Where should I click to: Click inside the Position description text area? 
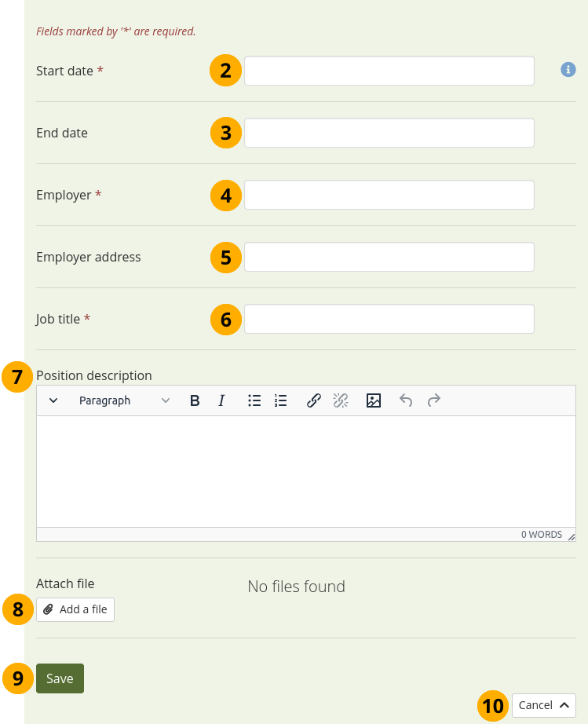click(306, 471)
